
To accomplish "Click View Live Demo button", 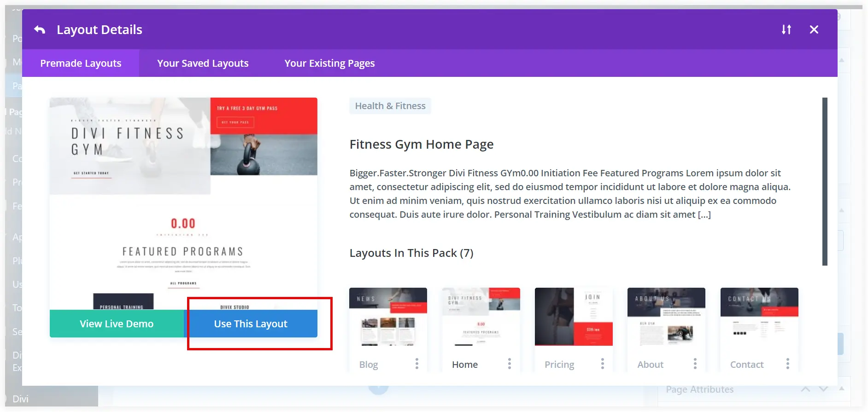I will tap(117, 324).
